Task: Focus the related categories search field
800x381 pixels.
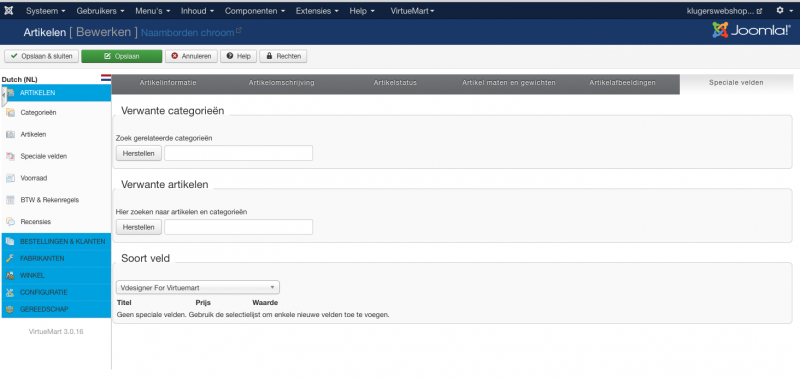Action: click(238, 153)
